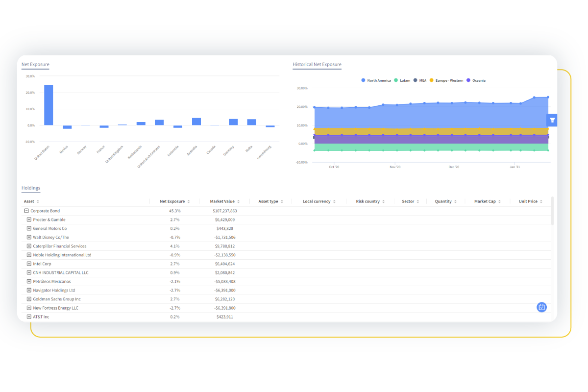
Task: Click the Quantity column sort icon
Action: click(456, 201)
